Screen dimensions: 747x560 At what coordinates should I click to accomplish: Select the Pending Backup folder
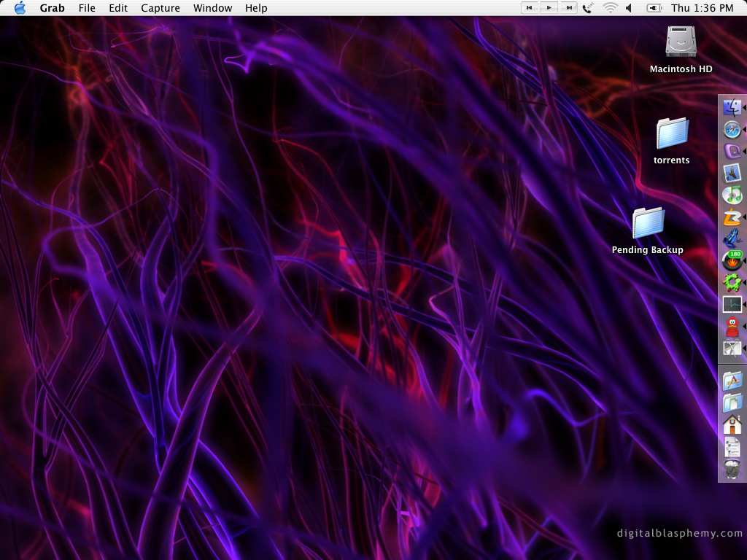[648, 223]
